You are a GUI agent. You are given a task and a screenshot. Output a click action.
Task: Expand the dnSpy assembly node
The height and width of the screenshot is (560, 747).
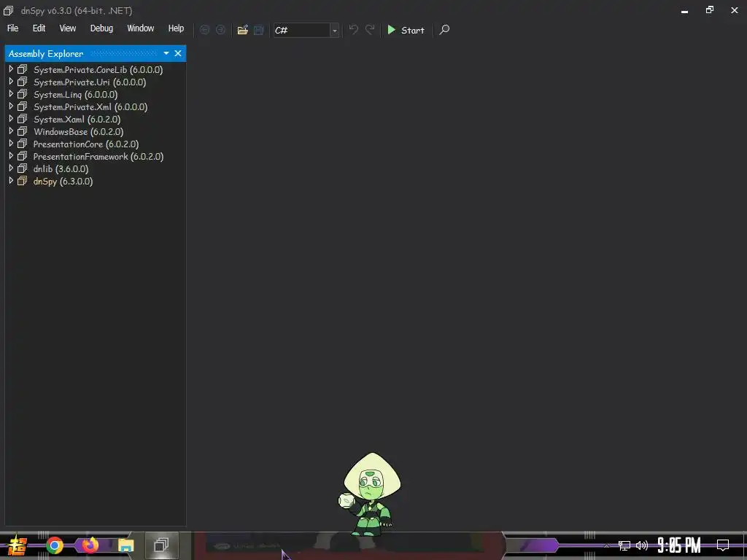[11, 181]
